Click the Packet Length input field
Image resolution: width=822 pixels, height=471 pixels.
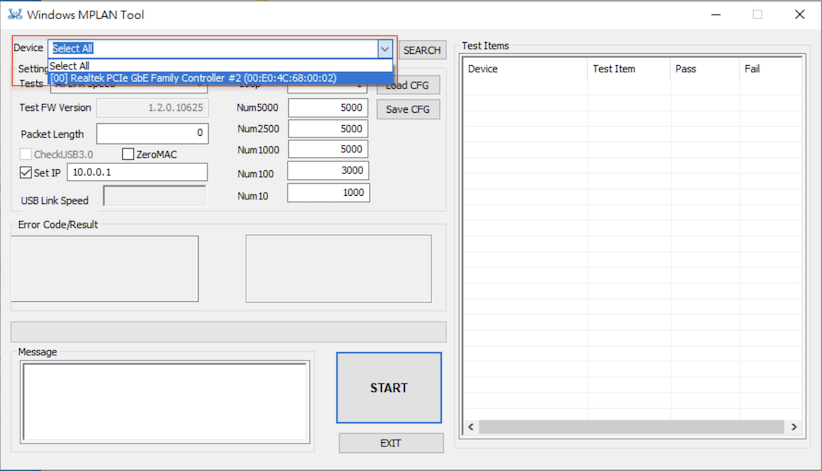[x=153, y=133]
